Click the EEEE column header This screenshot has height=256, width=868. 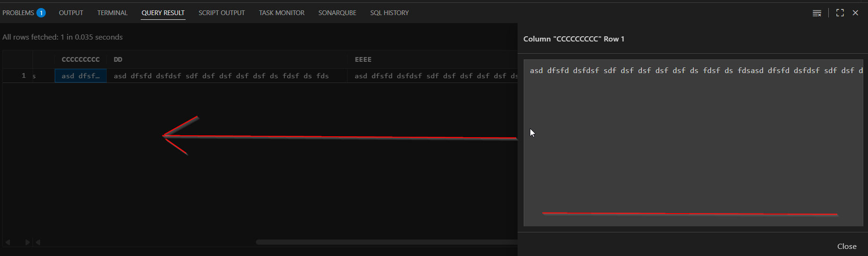click(x=363, y=59)
